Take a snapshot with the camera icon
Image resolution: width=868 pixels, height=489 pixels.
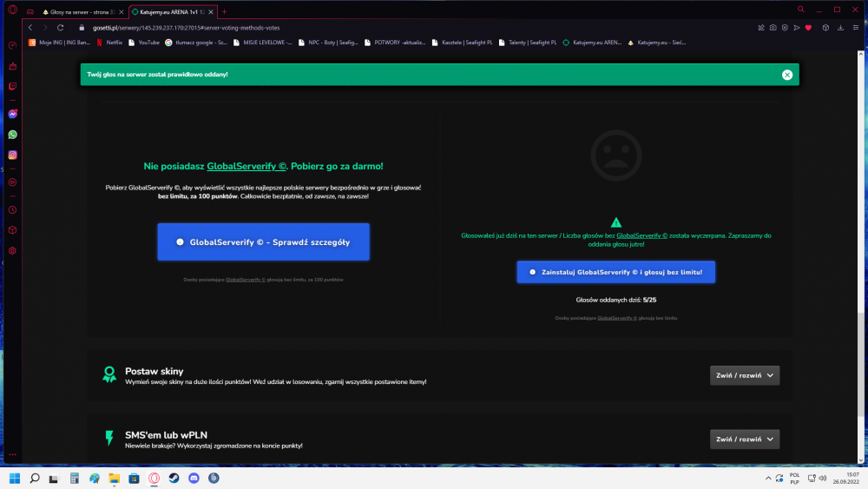[x=773, y=28]
